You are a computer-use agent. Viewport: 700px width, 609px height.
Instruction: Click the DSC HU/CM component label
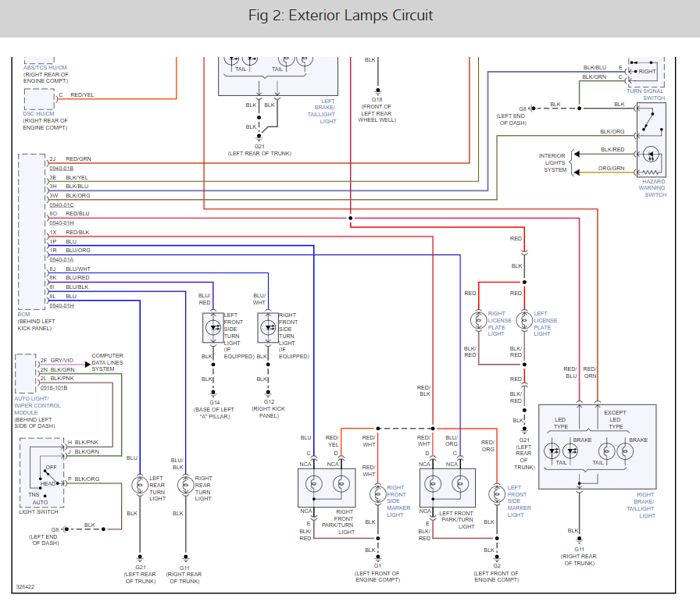(38, 114)
